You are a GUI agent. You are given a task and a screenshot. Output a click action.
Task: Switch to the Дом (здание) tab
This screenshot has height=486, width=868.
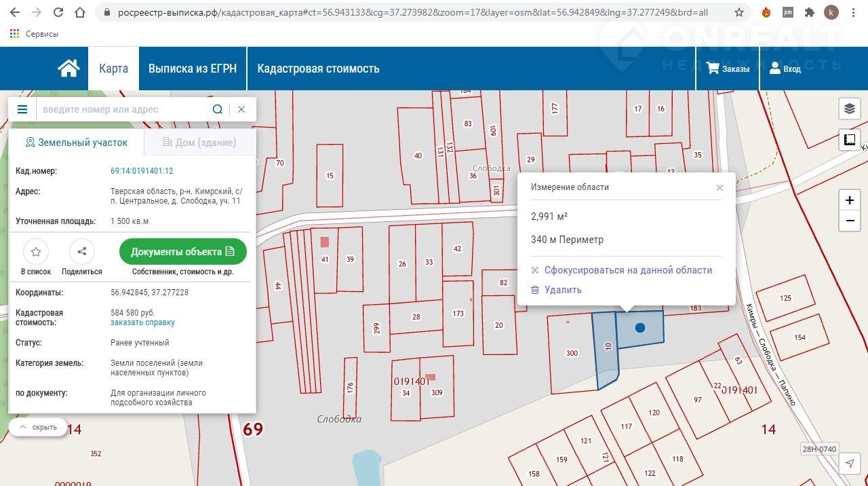(x=200, y=143)
